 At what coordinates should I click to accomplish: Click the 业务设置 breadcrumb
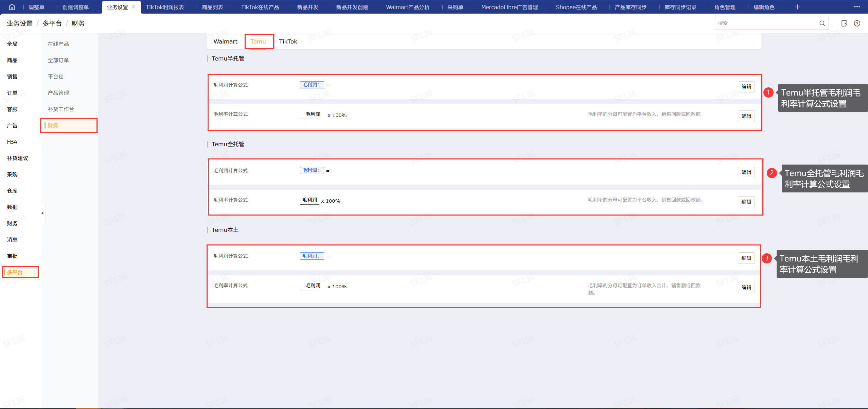click(20, 23)
